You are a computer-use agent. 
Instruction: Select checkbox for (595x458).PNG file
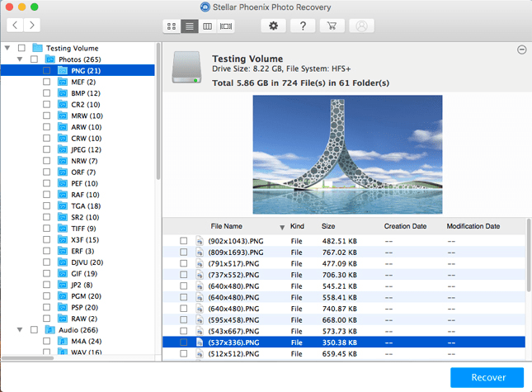coord(184,319)
